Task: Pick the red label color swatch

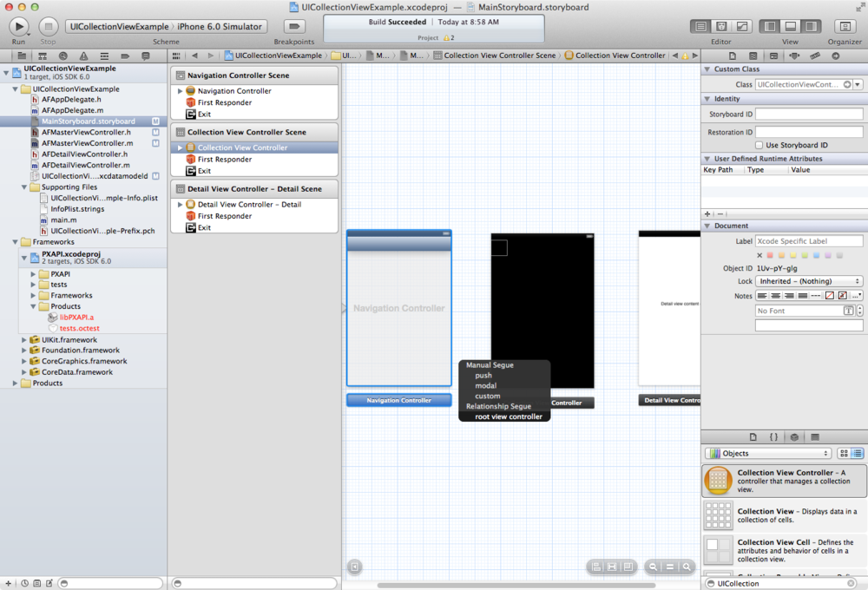Action: (770, 256)
